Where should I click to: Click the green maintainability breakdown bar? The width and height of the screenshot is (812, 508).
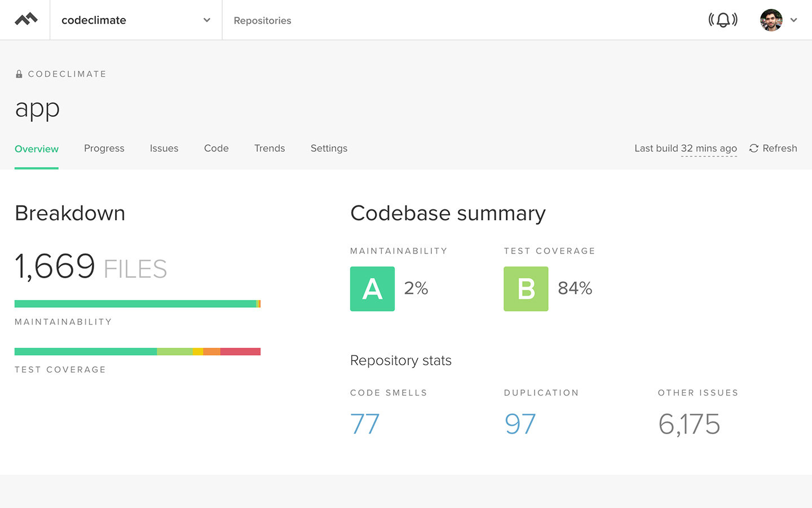[135, 304]
